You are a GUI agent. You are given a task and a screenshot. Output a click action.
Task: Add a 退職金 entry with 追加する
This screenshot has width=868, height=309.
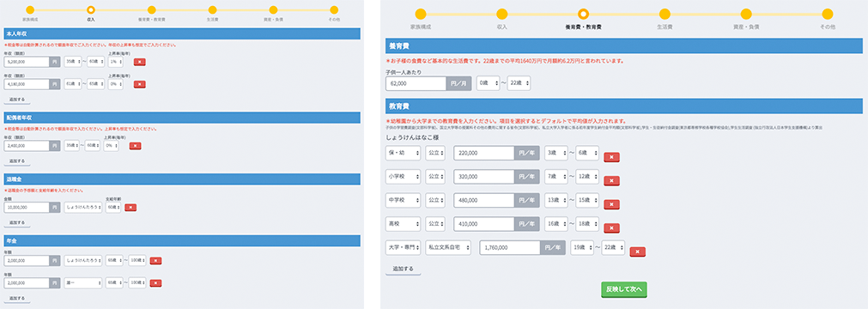pos(17,223)
